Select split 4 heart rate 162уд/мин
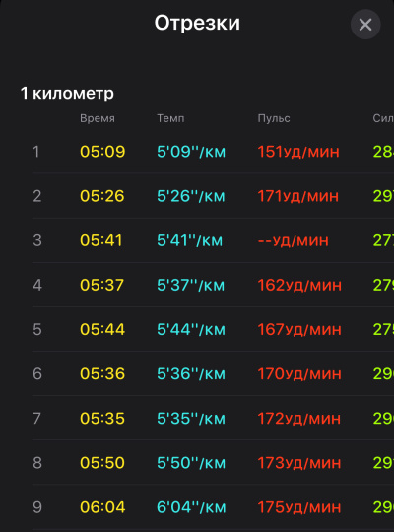The height and width of the screenshot is (532, 394). tap(299, 285)
